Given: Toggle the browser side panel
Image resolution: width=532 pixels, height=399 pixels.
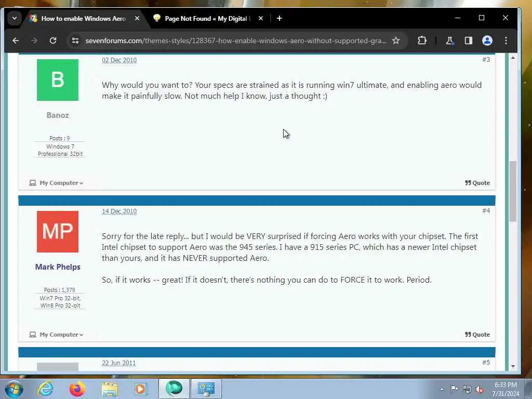Looking at the screenshot, I should click(x=469, y=41).
